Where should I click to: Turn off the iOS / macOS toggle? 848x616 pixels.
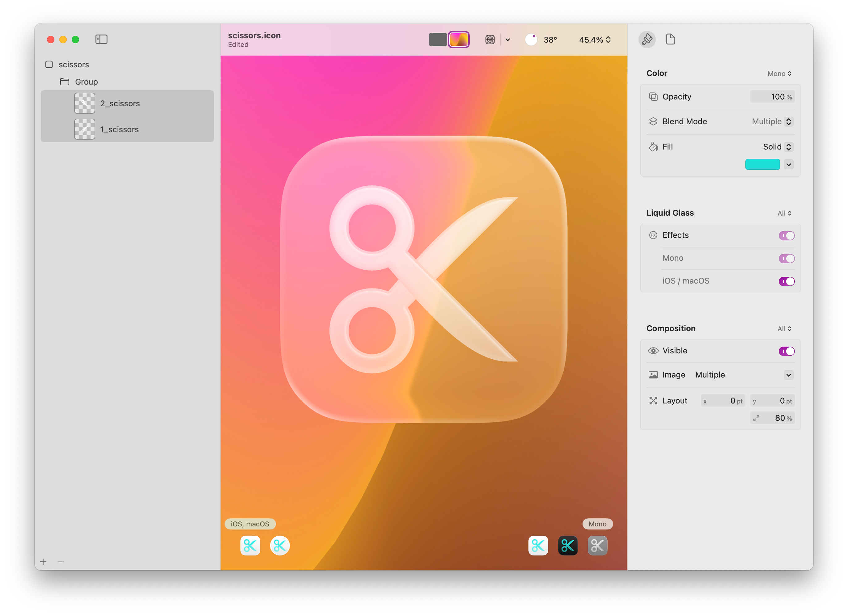pyautogui.click(x=786, y=281)
